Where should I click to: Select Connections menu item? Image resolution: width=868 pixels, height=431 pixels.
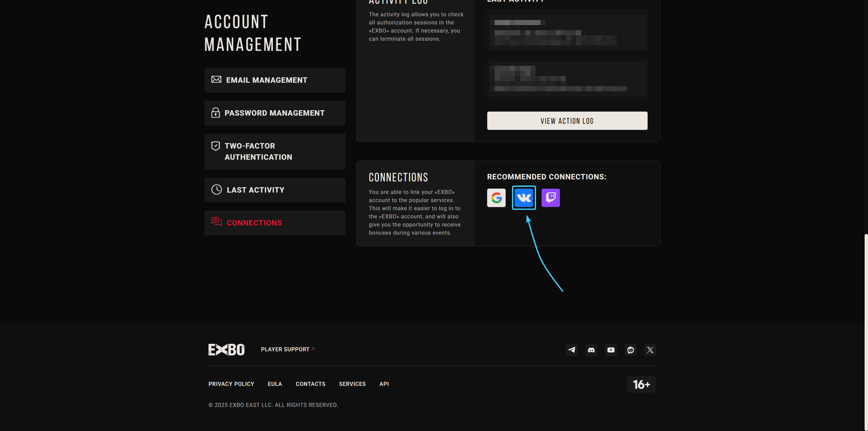[x=275, y=223]
